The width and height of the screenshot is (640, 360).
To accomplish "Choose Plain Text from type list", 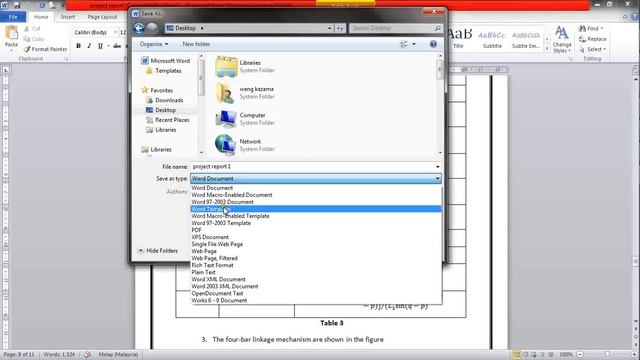I will pyautogui.click(x=316, y=272).
